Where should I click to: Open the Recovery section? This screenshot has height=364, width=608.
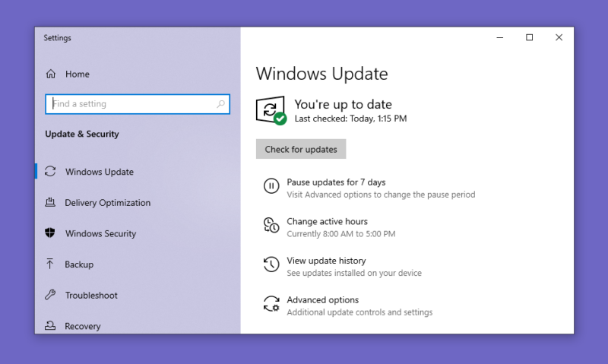83,326
